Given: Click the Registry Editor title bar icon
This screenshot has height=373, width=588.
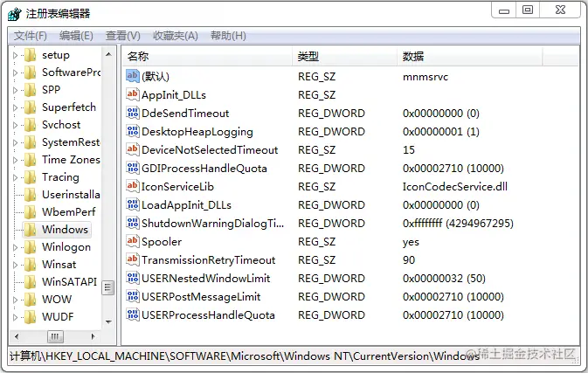Looking at the screenshot, I should (15, 14).
